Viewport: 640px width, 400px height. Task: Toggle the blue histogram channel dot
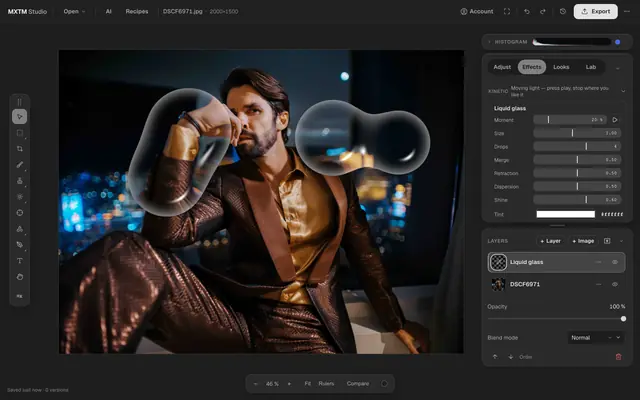(x=618, y=42)
